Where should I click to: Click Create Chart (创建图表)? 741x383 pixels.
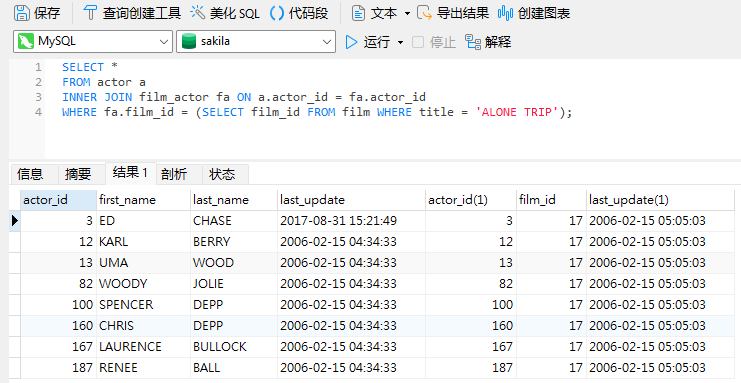pos(534,13)
